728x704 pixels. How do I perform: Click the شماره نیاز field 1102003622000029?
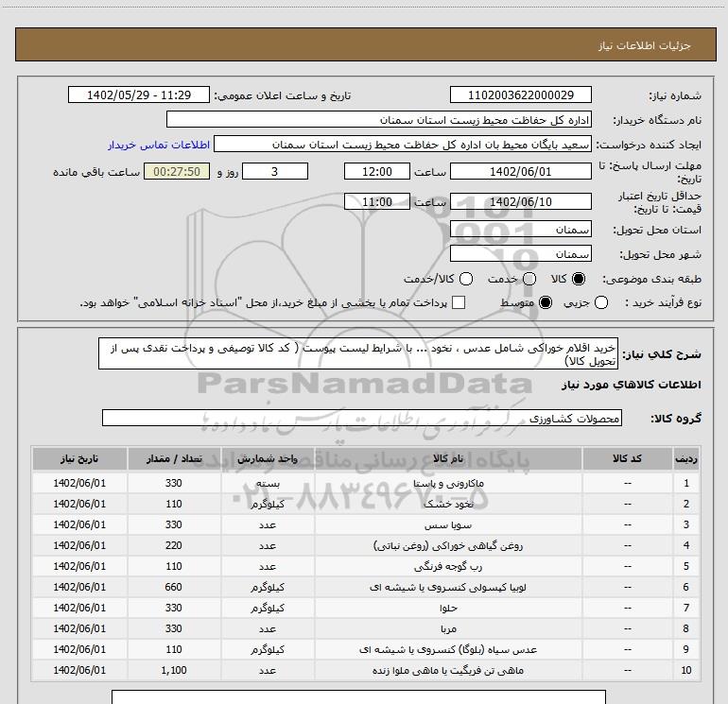521,95
